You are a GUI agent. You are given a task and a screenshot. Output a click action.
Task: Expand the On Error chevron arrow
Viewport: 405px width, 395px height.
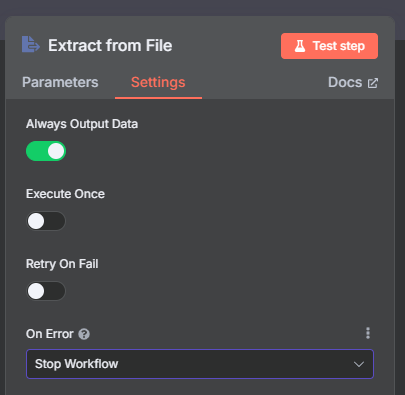(x=359, y=364)
